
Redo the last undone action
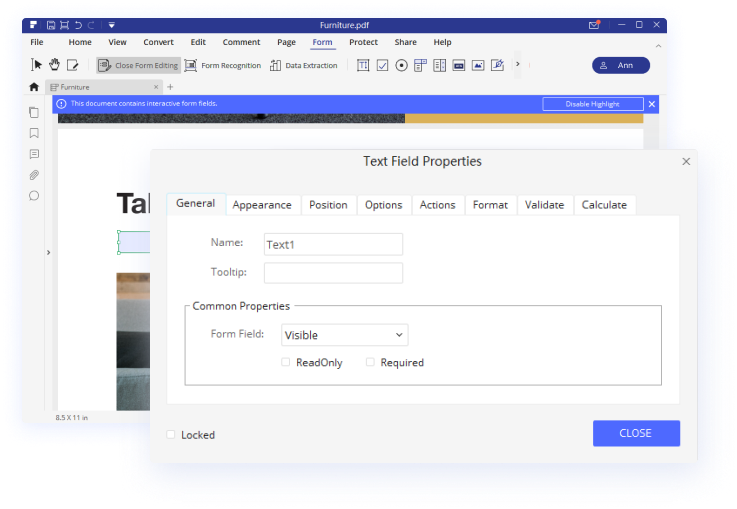coord(91,25)
